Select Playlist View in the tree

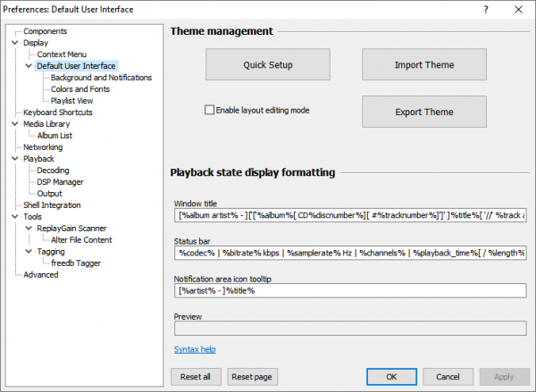(x=71, y=101)
